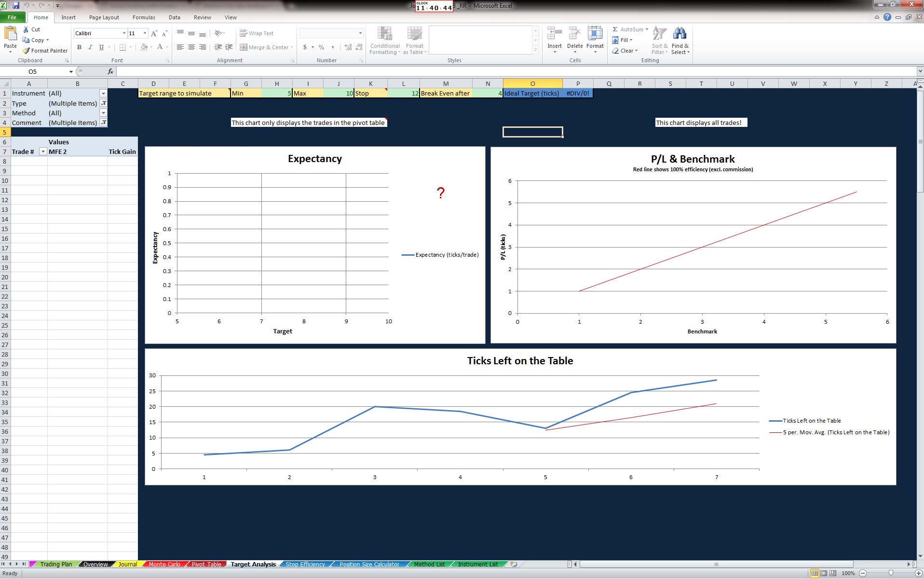Open the font name Calibri dropdown

[x=124, y=33]
